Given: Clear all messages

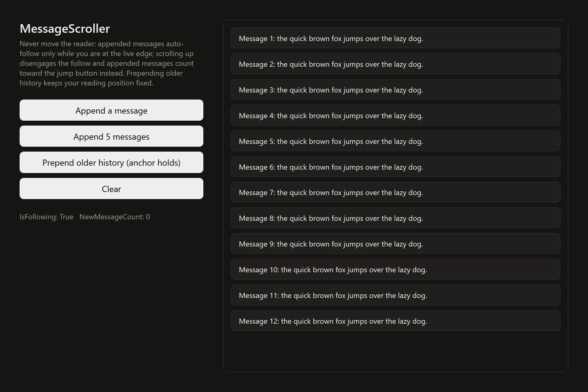Looking at the screenshot, I should pyautogui.click(x=111, y=189).
